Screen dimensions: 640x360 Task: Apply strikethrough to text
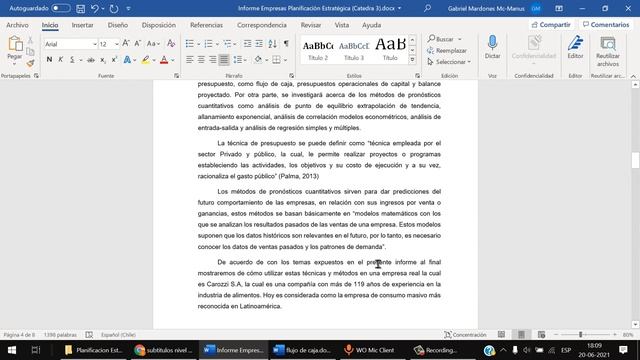[91, 60]
